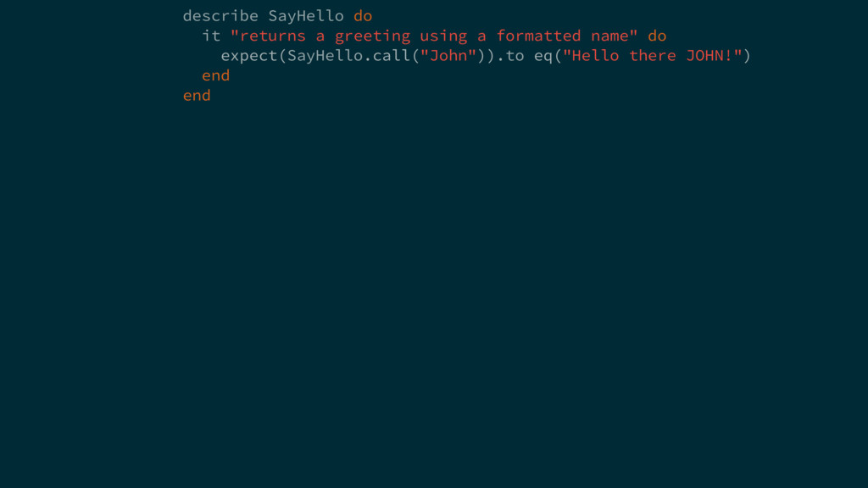Click the "call" method name
The width and height of the screenshot is (868, 488).
point(392,56)
